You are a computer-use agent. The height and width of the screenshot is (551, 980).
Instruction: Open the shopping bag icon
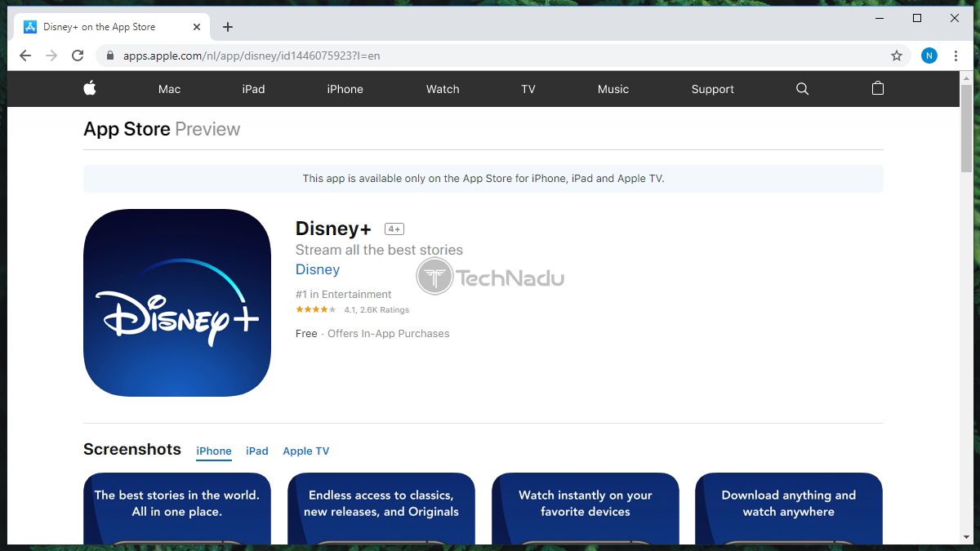877,88
